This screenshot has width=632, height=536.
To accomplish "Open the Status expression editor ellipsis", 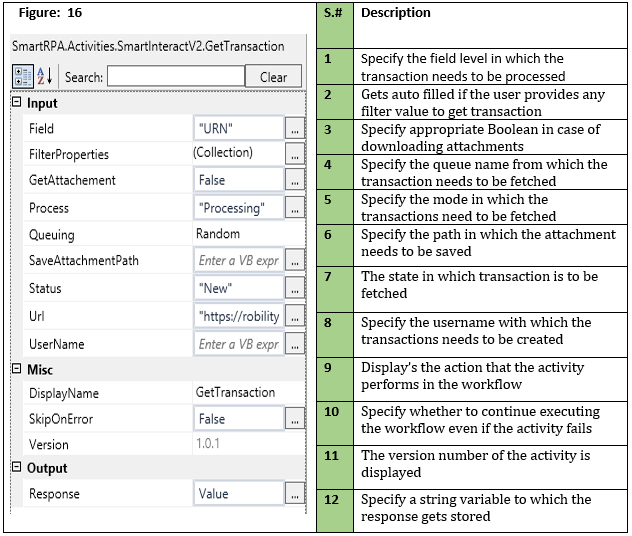I will click(294, 288).
